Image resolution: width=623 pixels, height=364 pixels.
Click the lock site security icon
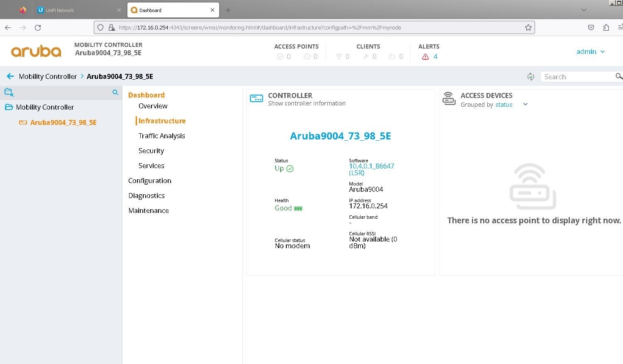click(111, 27)
